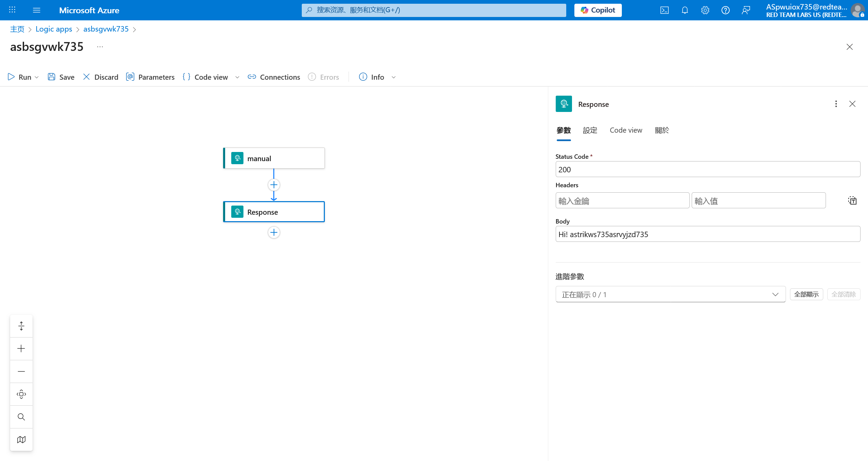868x461 pixels.
Task: Open the notifications bell
Action: pos(685,10)
